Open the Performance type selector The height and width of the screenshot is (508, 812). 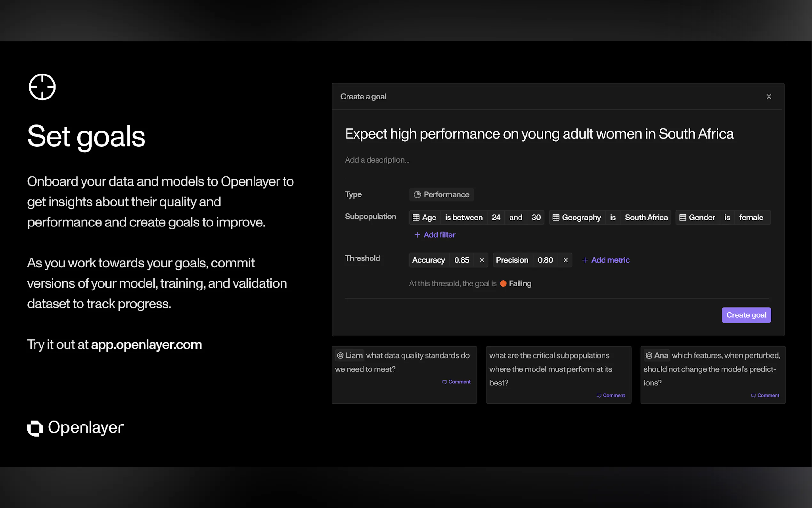pos(441,194)
